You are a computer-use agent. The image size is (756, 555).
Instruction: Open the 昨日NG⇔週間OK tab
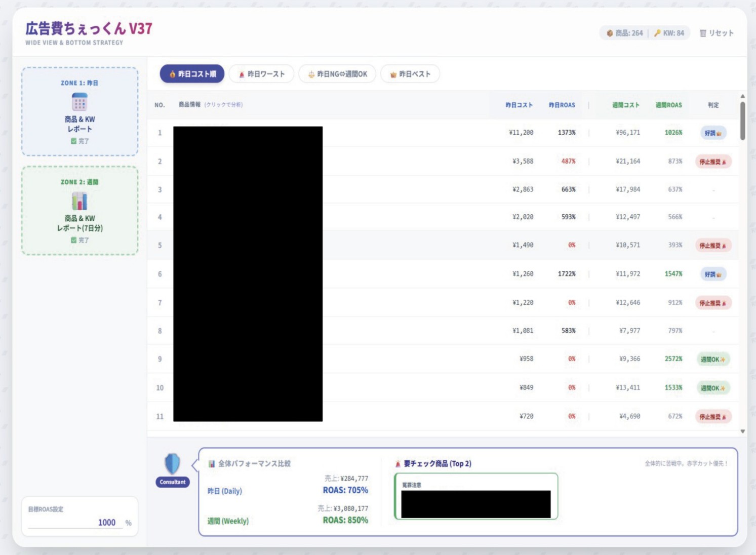pos(337,74)
